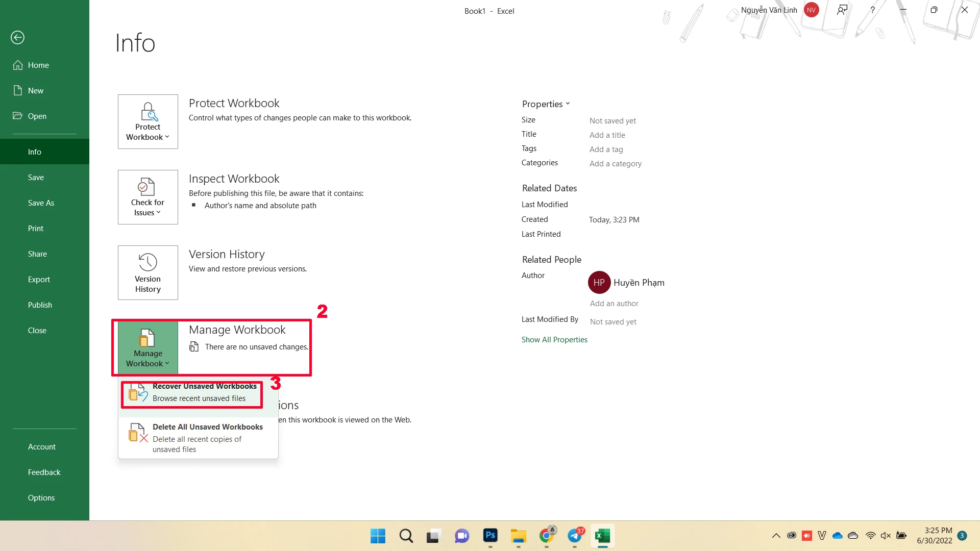980x551 pixels.
Task: Click the Created date Today, 3:23 PM
Action: (x=614, y=220)
